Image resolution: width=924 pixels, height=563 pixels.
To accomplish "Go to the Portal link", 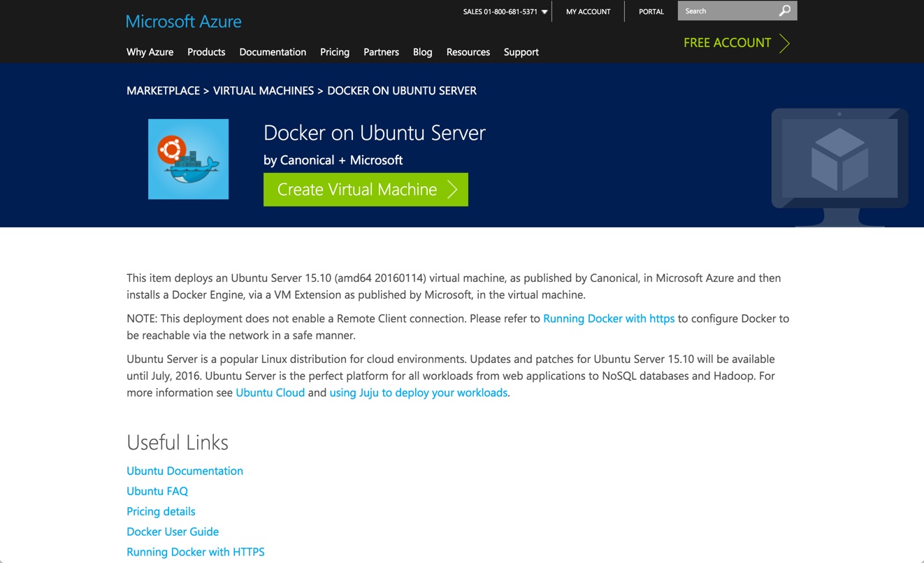I will (651, 12).
